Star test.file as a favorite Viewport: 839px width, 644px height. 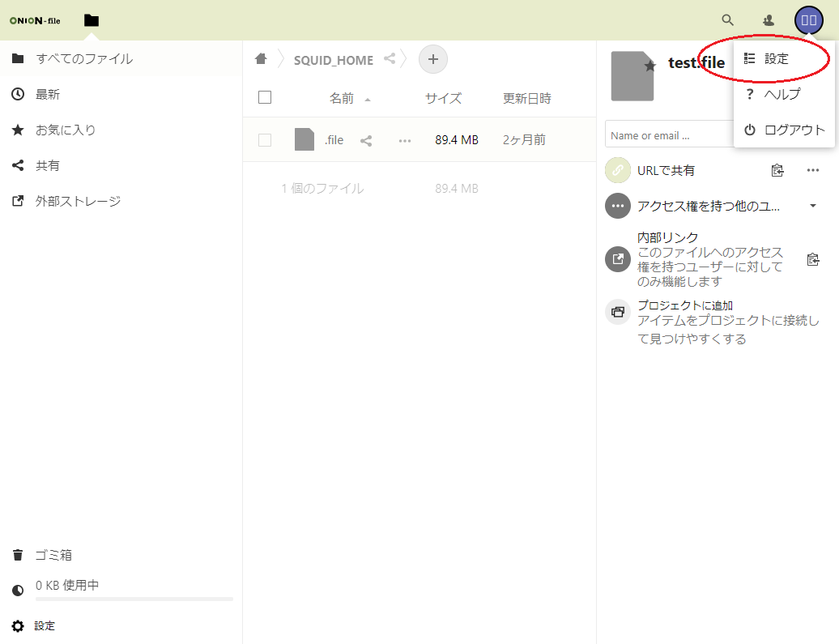[649, 66]
